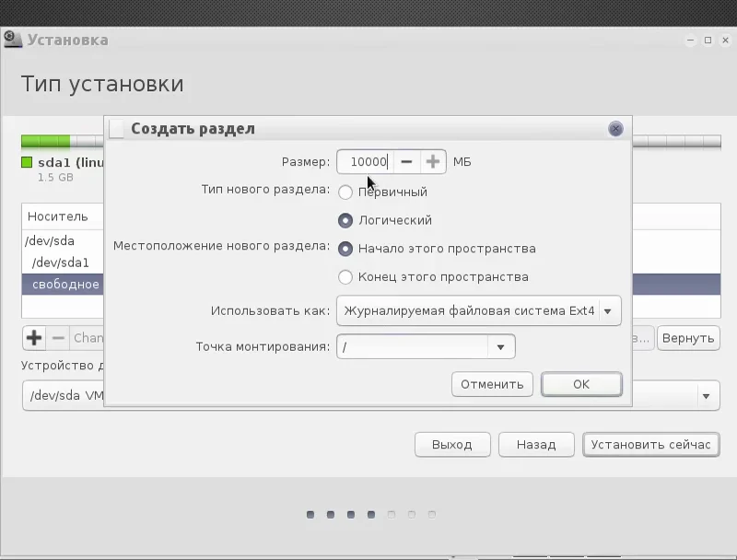
Task: Increase partition size with plus button
Action: (433, 161)
